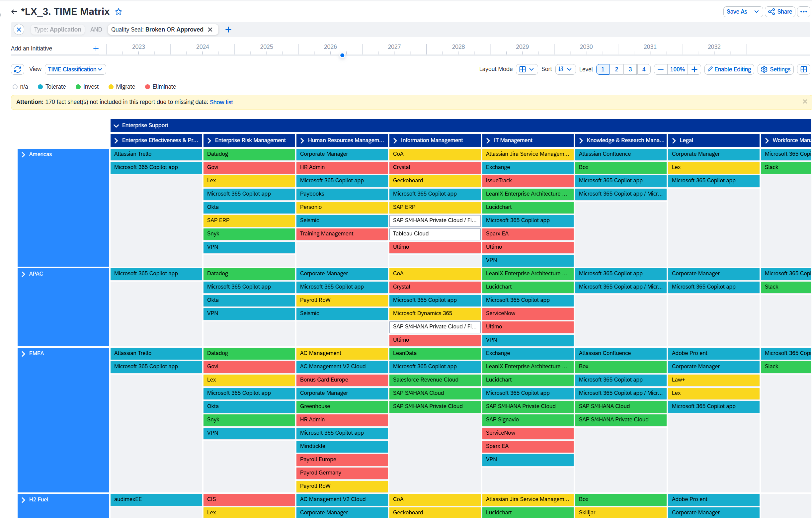The image size is (812, 518).
Task: Click the table view icon at far right
Action: point(804,69)
